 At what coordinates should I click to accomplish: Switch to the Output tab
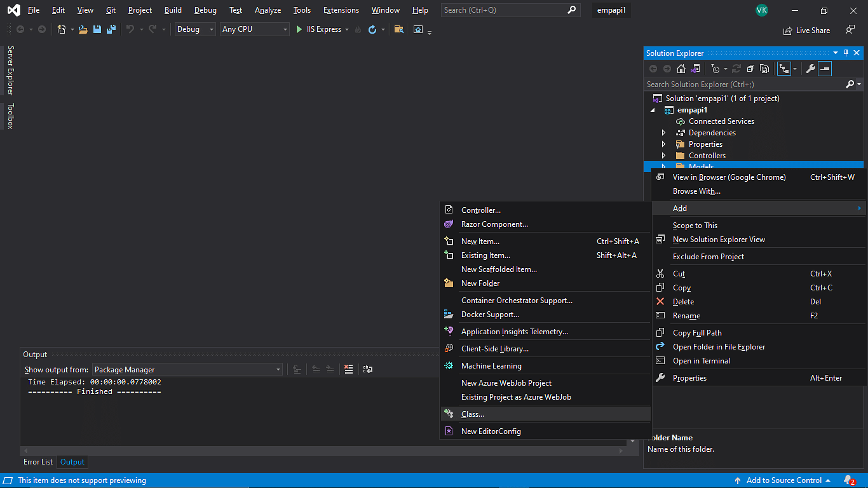pyautogui.click(x=72, y=462)
